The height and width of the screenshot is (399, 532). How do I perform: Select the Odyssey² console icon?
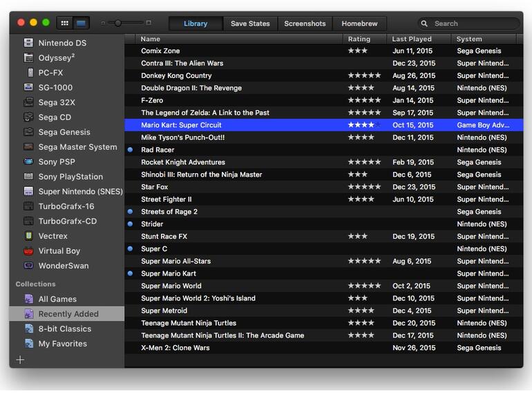28,57
